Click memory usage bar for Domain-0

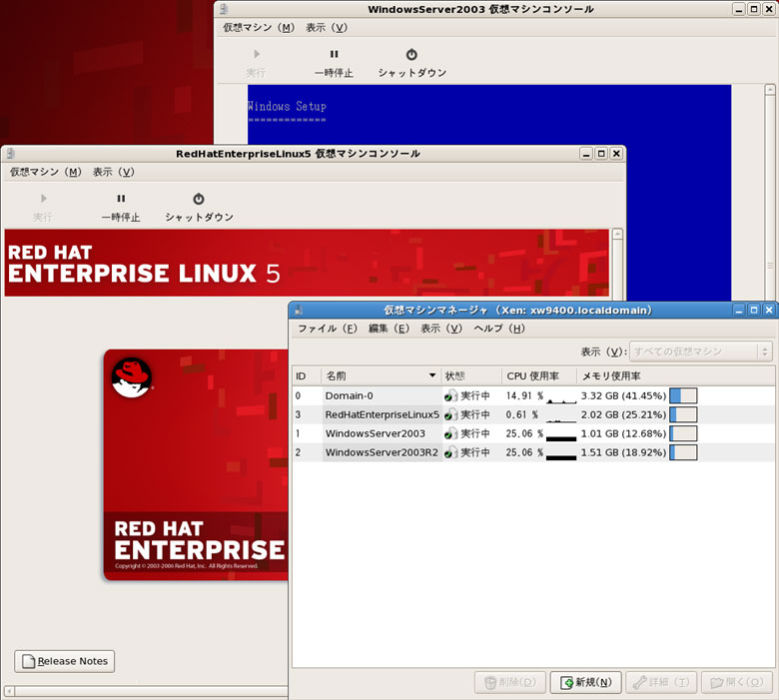[683, 396]
